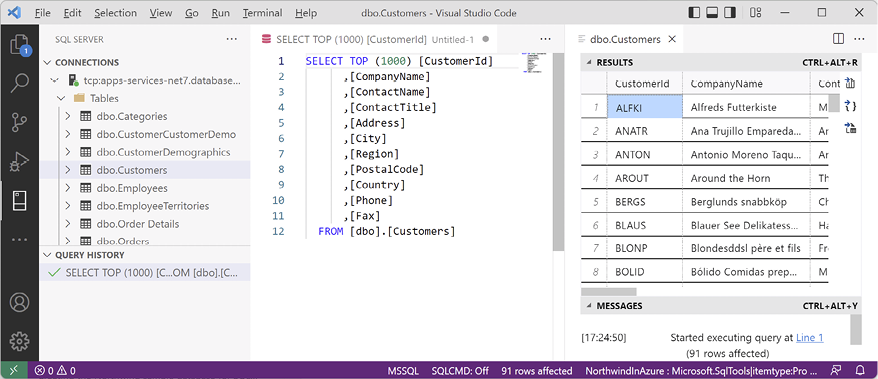Open the File menu
Screen dimensions: 878x379
coord(43,13)
